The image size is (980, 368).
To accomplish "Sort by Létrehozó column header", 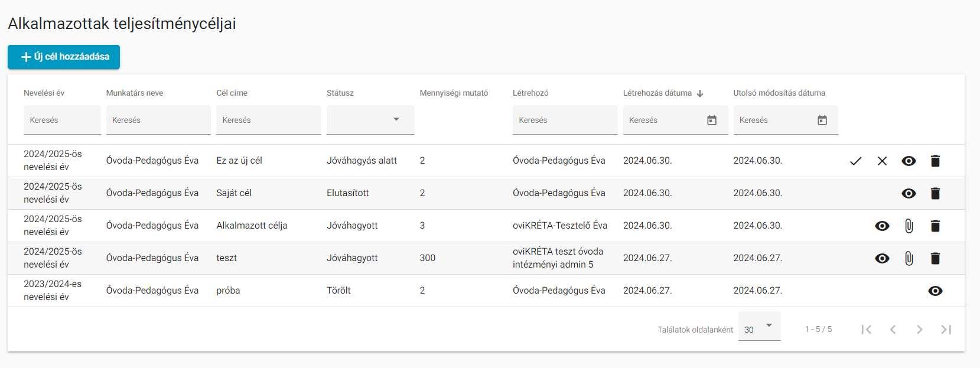I will (530, 93).
